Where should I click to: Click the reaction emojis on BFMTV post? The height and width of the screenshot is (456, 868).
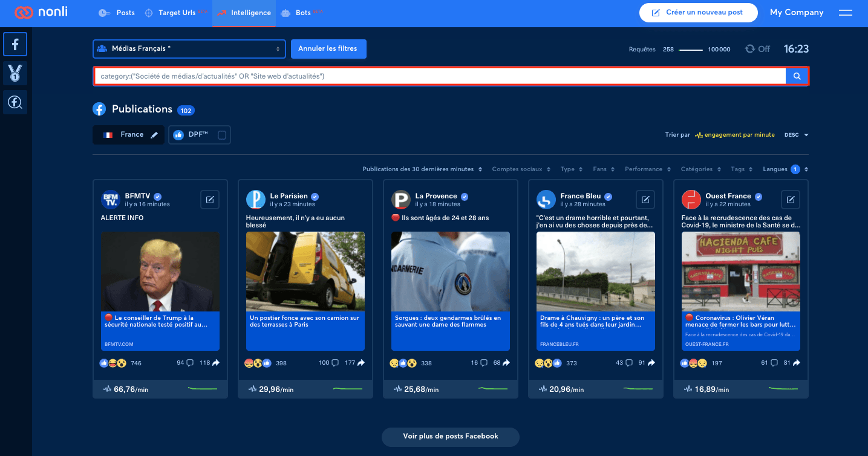pos(113,363)
